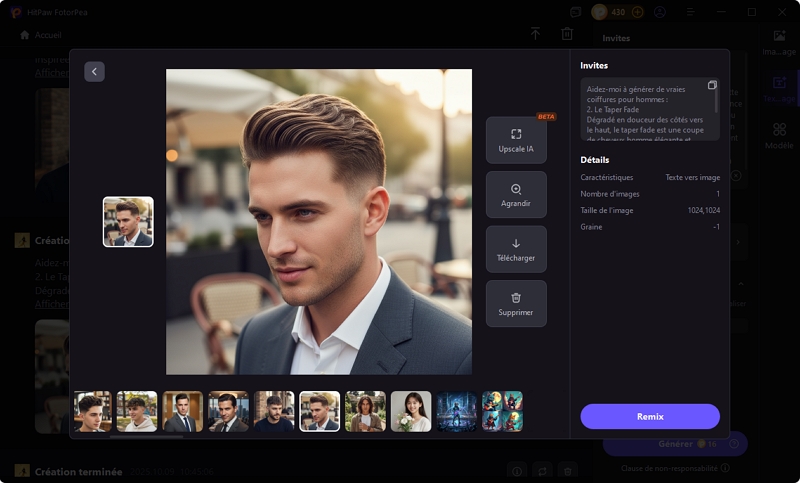Open Clause de non-responsabilité info icon

725,468
